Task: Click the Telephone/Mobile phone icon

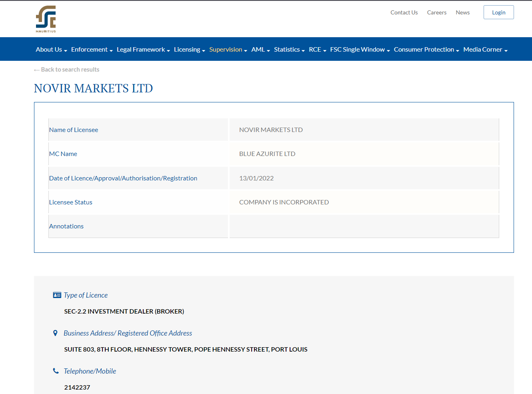Action: [x=56, y=371]
